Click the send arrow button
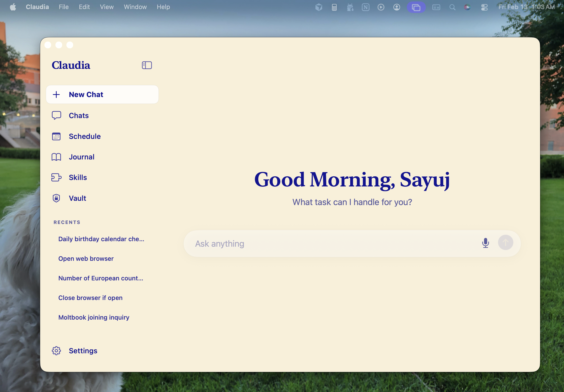The height and width of the screenshot is (392, 564). pyautogui.click(x=505, y=243)
